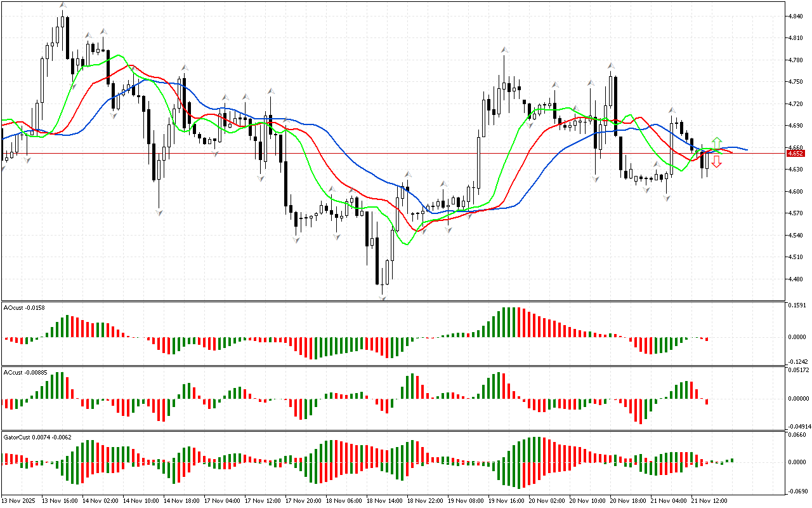The image size is (812, 508).
Task: Click the GatorCust indicator label
Action: click(37, 438)
